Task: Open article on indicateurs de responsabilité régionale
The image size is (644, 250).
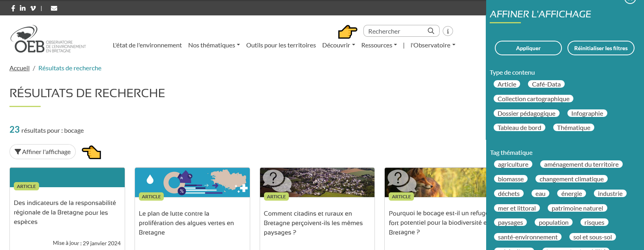Action: tap(65, 212)
